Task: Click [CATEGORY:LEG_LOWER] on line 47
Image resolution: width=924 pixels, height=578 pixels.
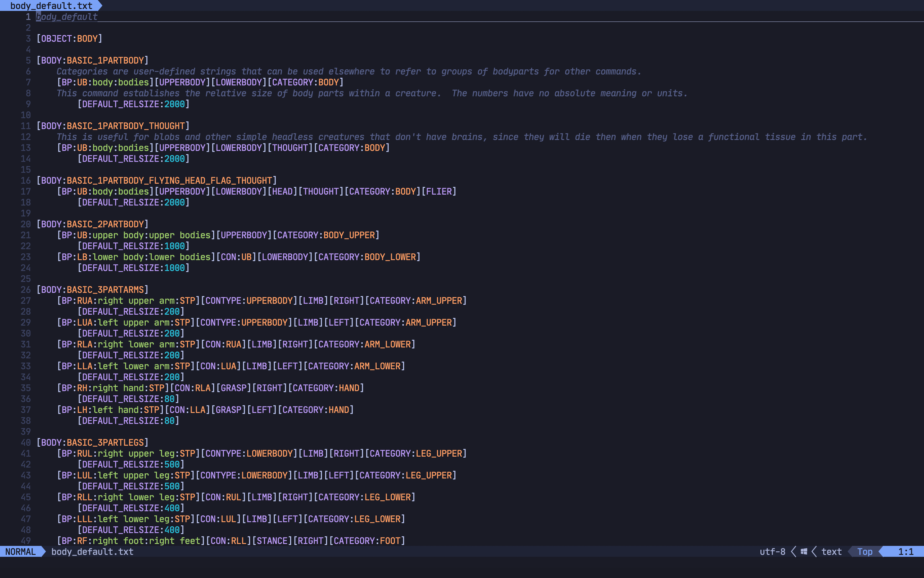Action: click(x=354, y=519)
